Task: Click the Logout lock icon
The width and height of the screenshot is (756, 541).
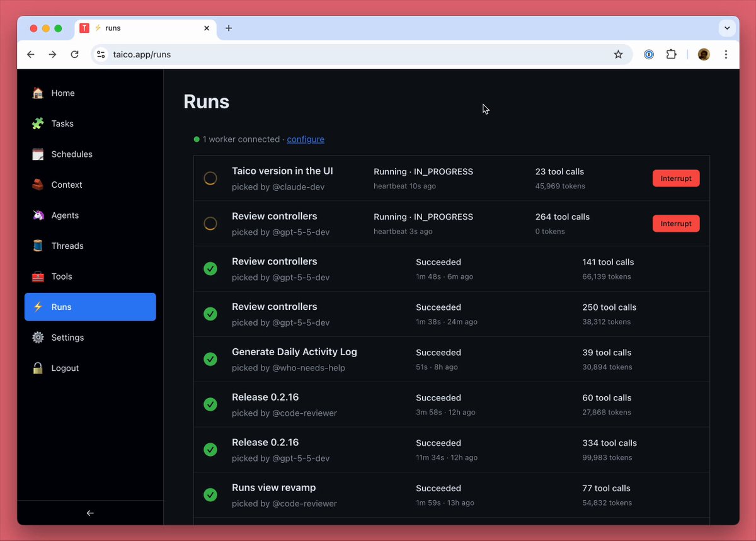Action: (x=38, y=368)
